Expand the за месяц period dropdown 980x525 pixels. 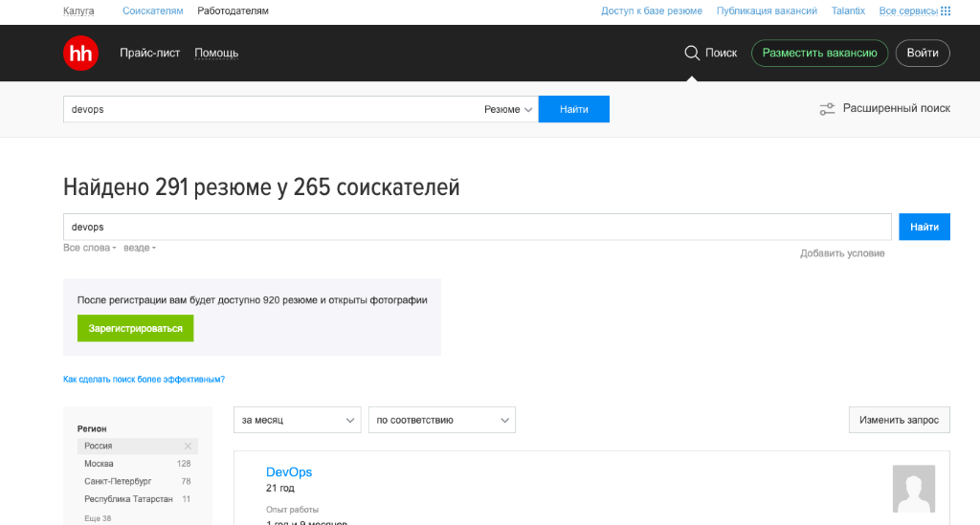coord(298,420)
